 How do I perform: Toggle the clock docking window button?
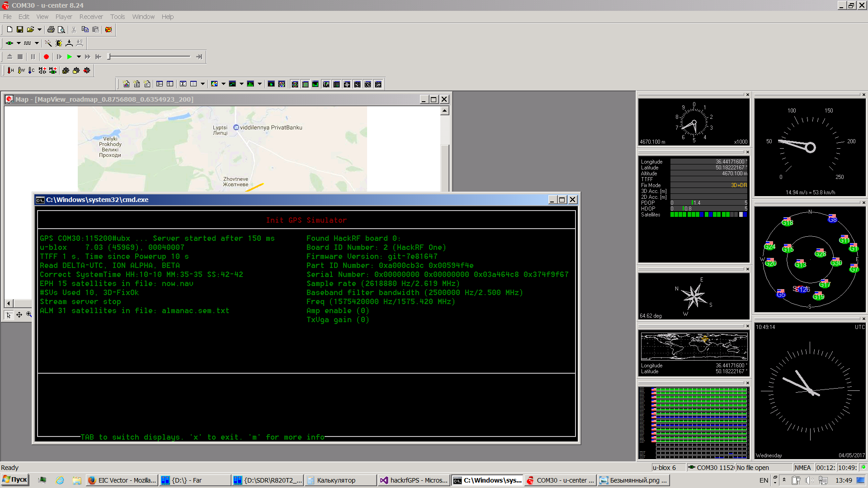[x=368, y=84]
